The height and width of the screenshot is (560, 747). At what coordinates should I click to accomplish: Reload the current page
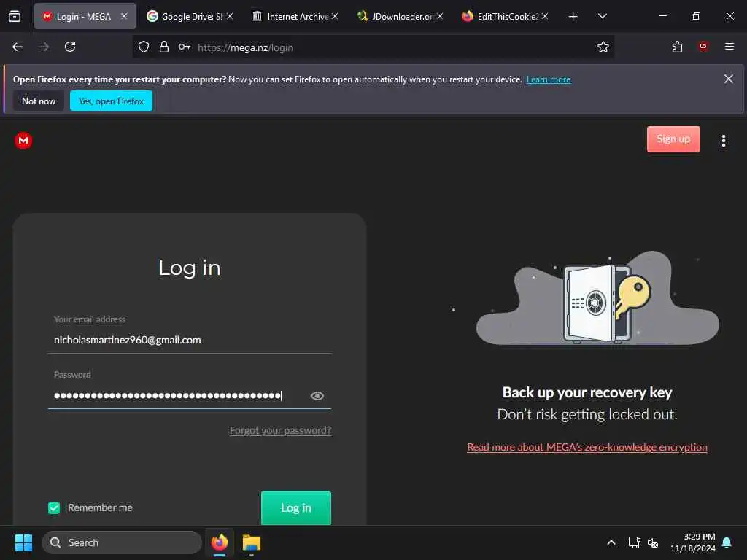(x=70, y=47)
